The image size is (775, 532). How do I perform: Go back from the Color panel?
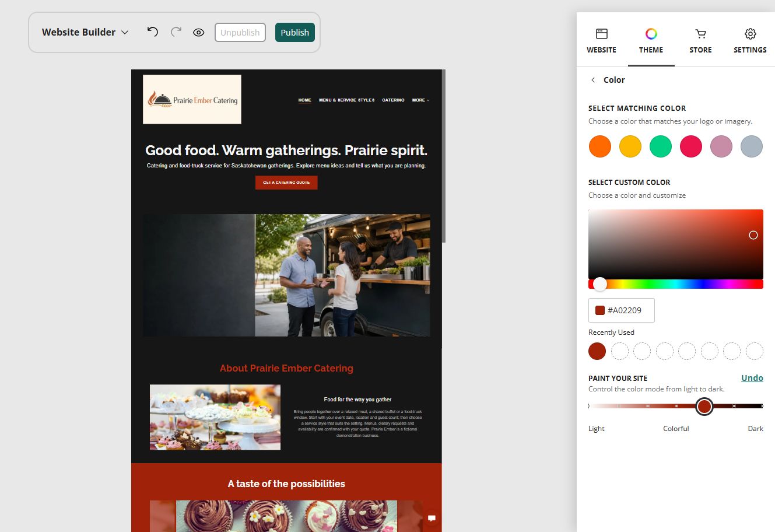click(x=593, y=80)
